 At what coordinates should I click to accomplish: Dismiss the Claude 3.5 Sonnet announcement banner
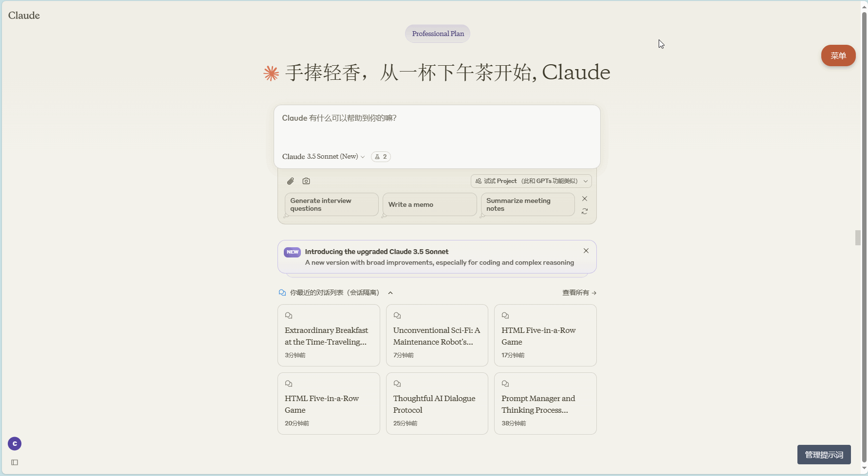pyautogui.click(x=586, y=250)
